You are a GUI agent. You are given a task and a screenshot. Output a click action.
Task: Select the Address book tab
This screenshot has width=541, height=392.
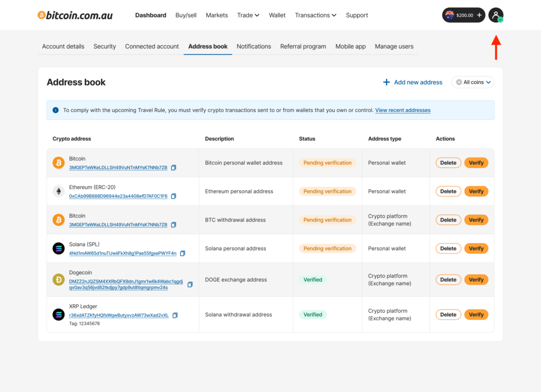208,46
